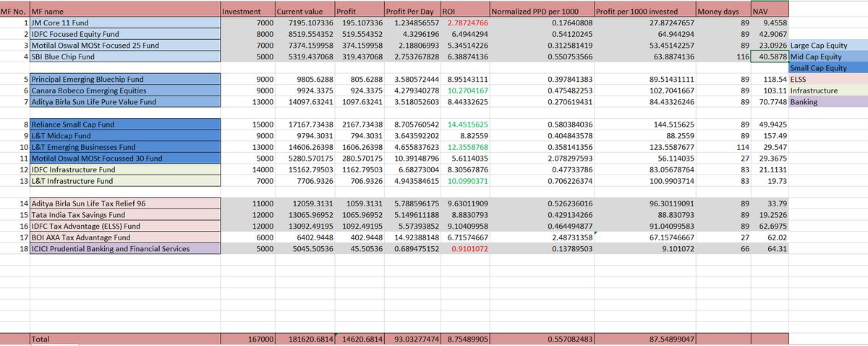Image resolution: width=868 pixels, height=346 pixels.
Task: Click the 'ELSS' legend cell
Action: (x=828, y=80)
